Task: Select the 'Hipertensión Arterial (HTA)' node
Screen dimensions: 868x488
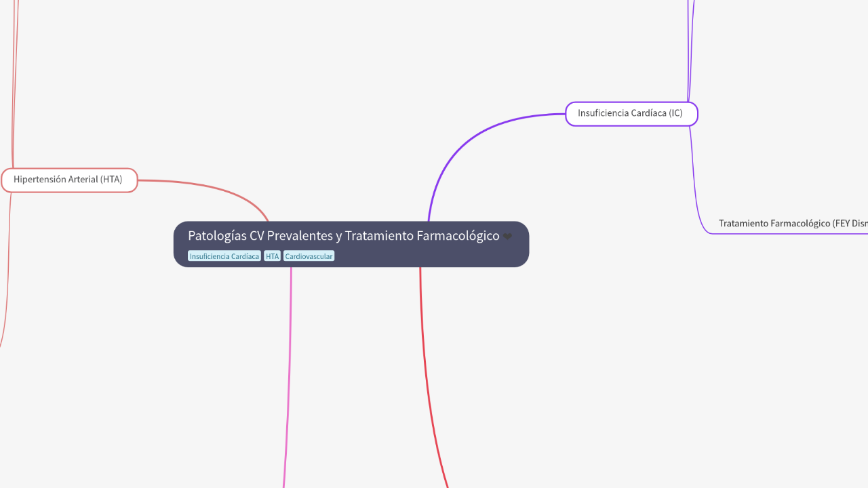Action: tap(69, 180)
